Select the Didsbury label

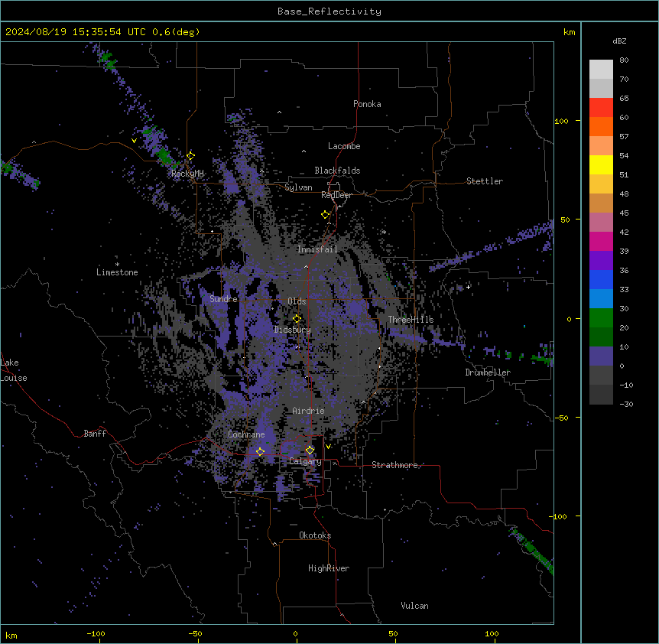[293, 330]
